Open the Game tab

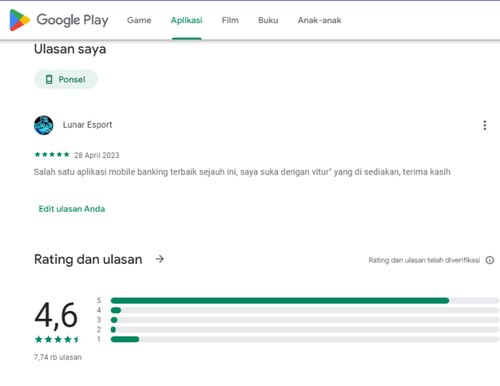point(139,20)
